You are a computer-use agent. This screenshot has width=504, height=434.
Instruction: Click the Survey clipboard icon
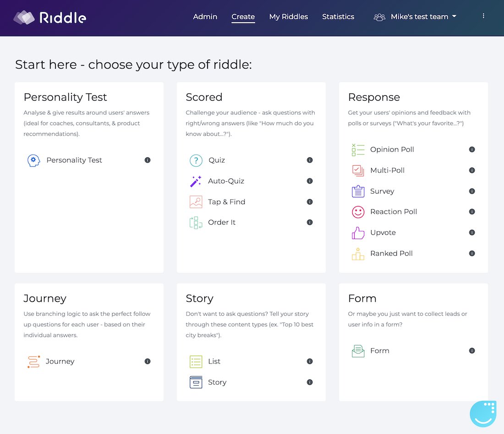[358, 191]
